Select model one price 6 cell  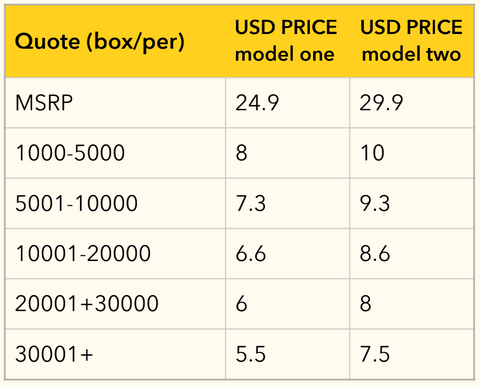click(x=288, y=304)
